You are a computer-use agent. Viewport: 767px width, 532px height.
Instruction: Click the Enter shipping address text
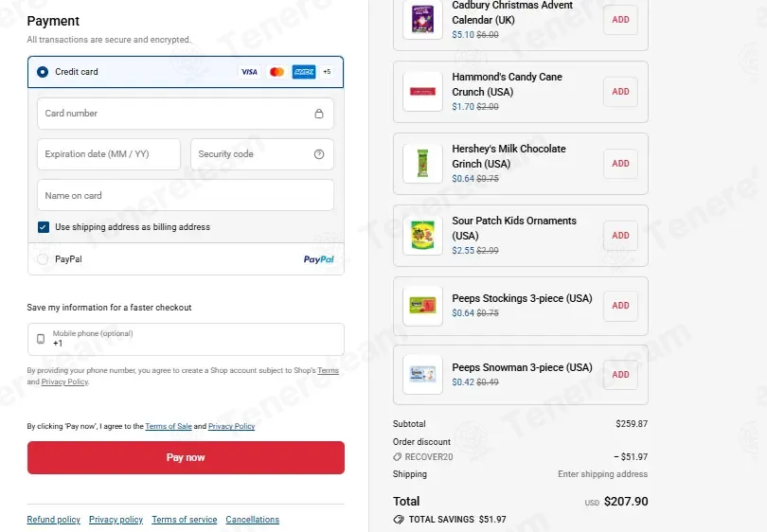click(x=602, y=474)
